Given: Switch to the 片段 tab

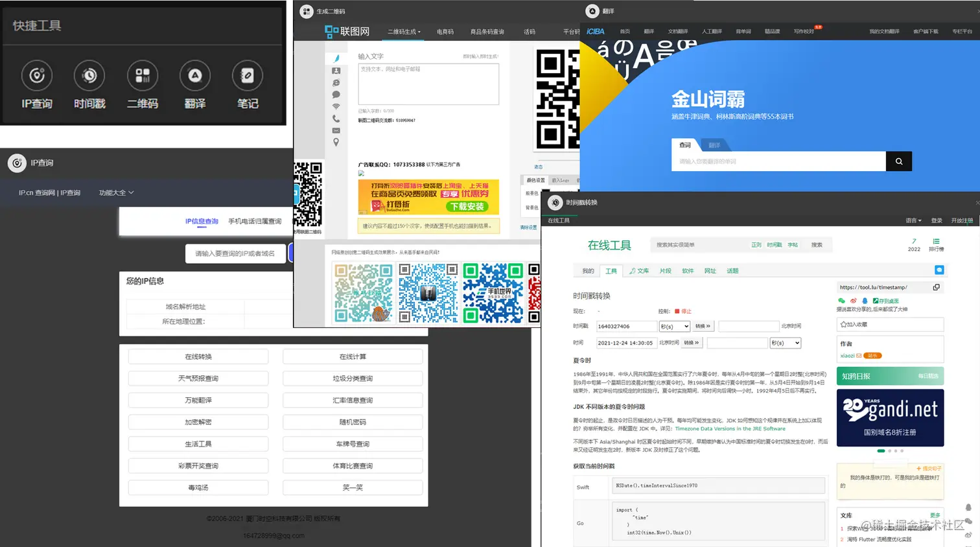Looking at the screenshot, I should (x=665, y=271).
